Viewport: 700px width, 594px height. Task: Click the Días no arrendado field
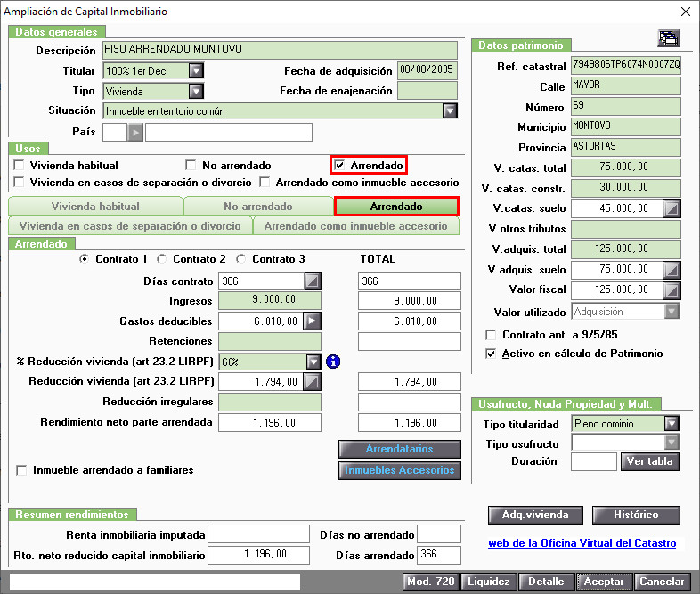439,533
